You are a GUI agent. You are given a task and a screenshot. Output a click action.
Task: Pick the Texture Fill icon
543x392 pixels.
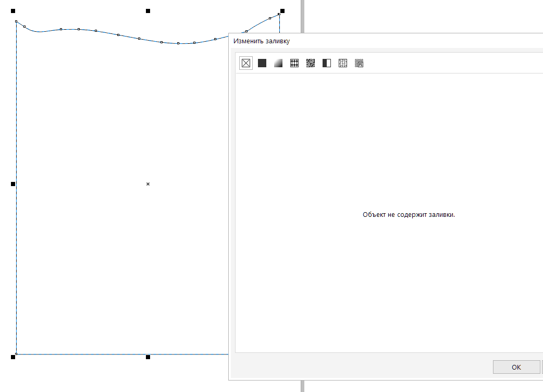[x=343, y=63]
